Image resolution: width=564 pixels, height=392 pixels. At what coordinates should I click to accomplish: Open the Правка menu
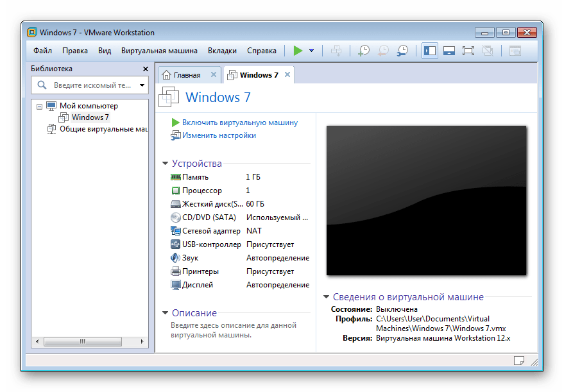pos(75,51)
